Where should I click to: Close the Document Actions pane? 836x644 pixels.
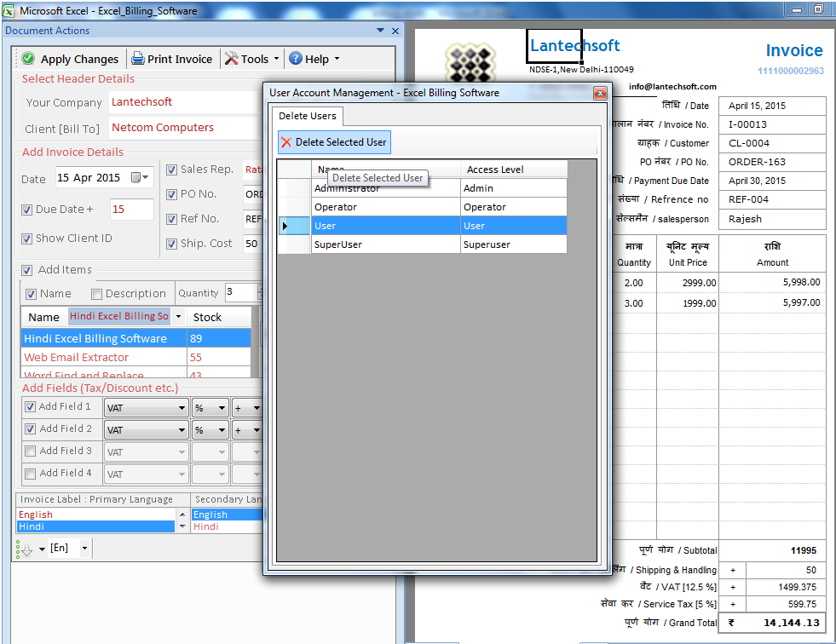point(395,31)
